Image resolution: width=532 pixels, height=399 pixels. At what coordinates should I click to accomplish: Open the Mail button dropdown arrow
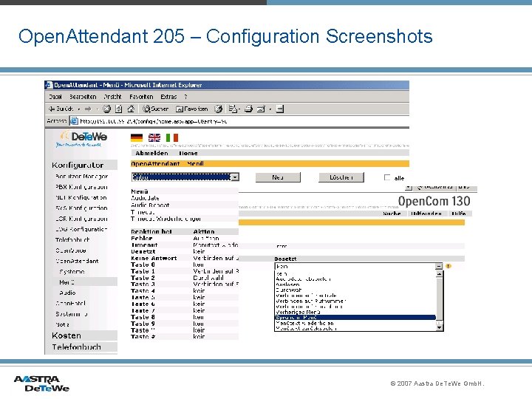[x=239, y=109]
